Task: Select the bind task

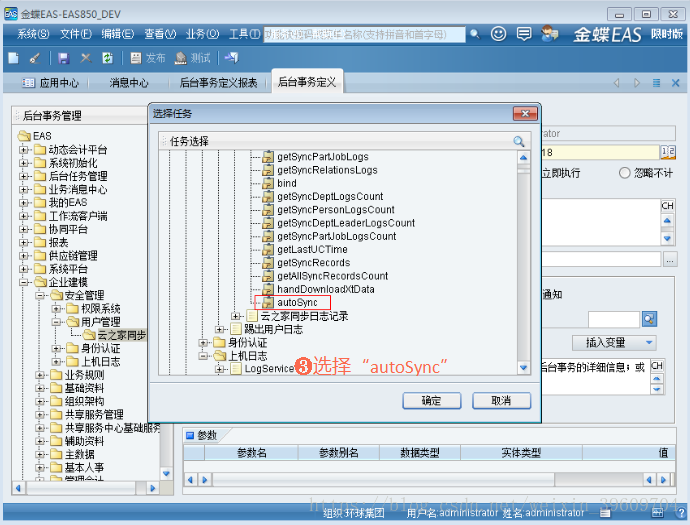Action: click(x=286, y=183)
